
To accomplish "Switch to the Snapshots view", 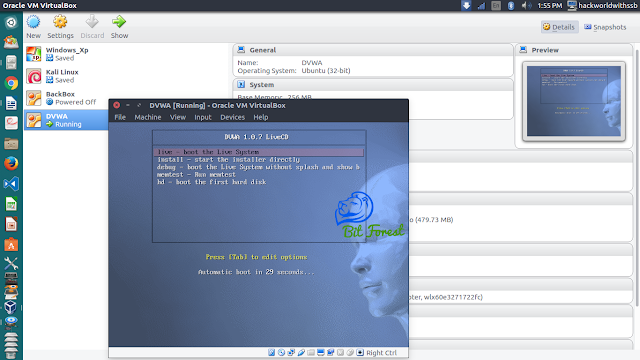I will point(605,27).
